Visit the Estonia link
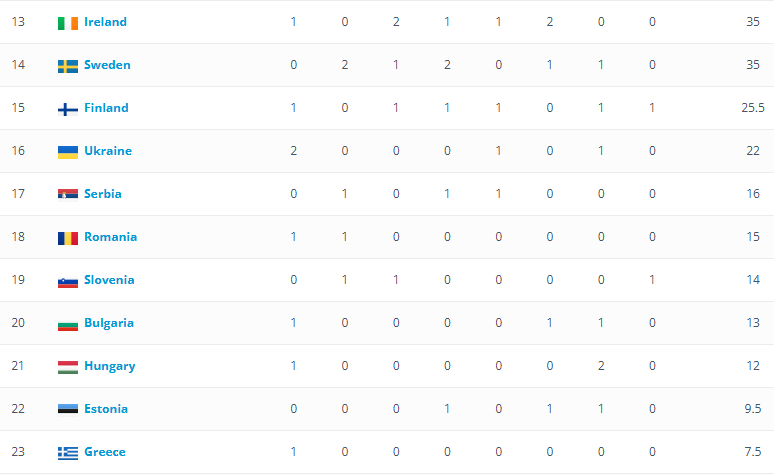This screenshot has height=475, width=774. click(x=106, y=408)
